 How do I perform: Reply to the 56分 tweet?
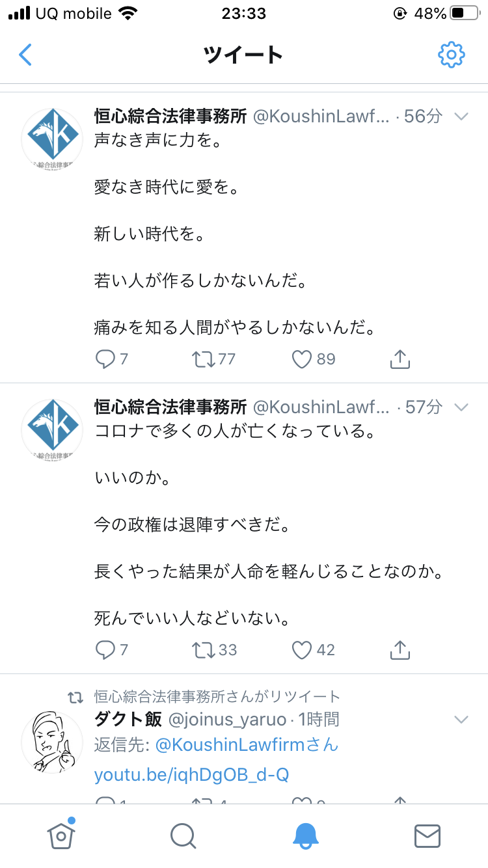click(105, 359)
